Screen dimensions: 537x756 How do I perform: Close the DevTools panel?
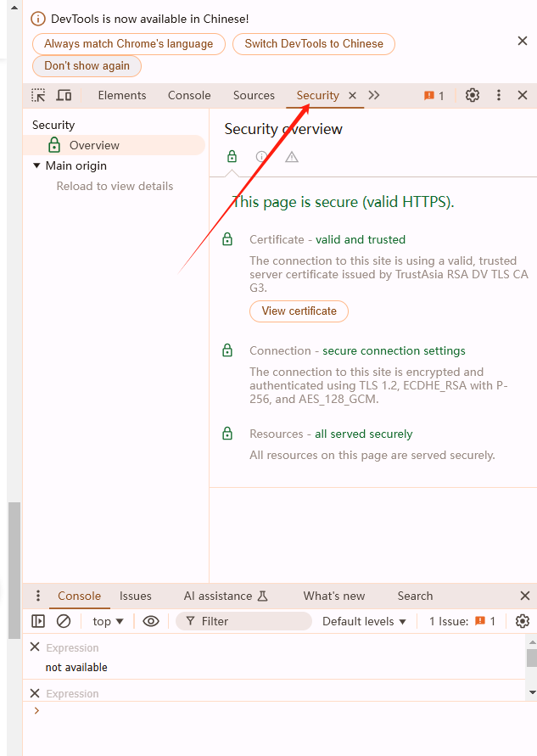coord(523,95)
